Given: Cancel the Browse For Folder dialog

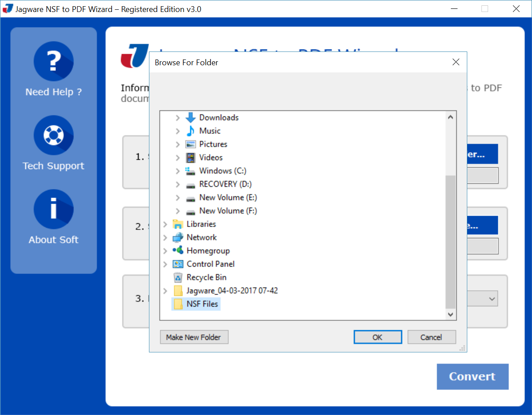Looking at the screenshot, I should (431, 337).
